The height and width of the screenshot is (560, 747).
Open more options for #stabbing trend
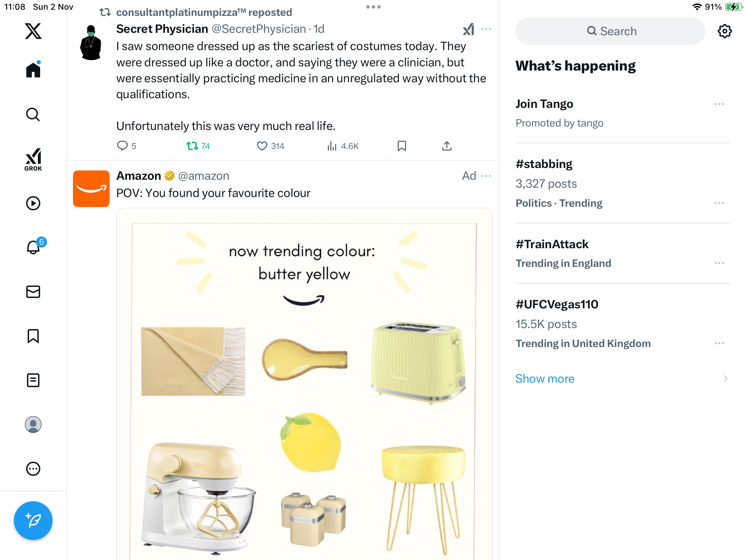(719, 203)
